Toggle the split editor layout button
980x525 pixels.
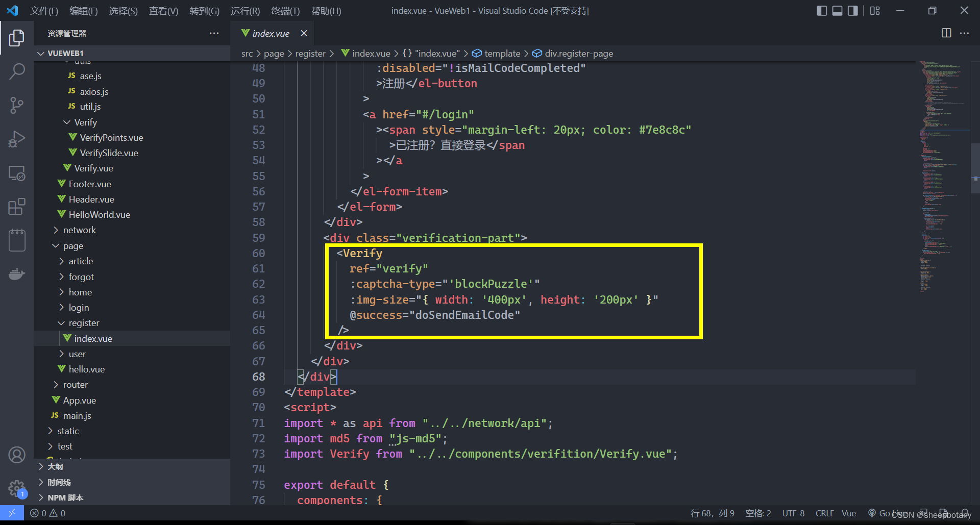coord(946,33)
